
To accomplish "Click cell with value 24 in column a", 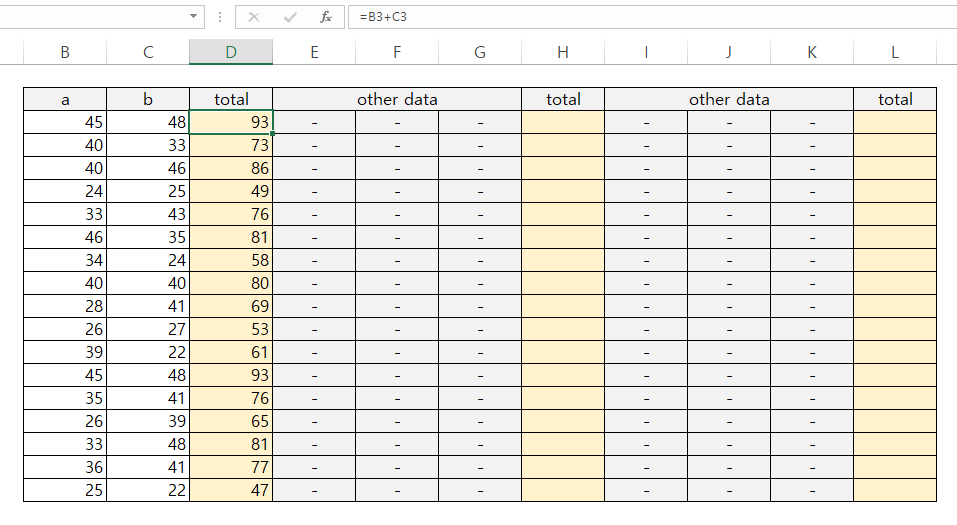I will 65,191.
